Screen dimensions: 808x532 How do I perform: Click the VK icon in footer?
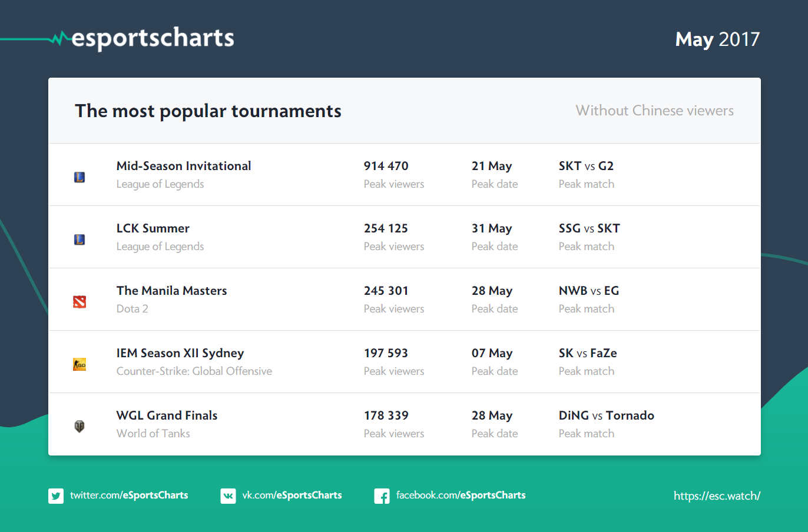tap(228, 496)
